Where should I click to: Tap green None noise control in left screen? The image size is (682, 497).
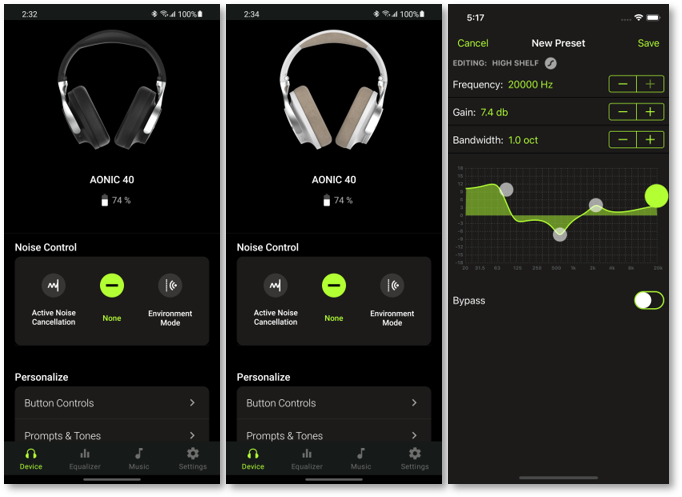coord(112,285)
